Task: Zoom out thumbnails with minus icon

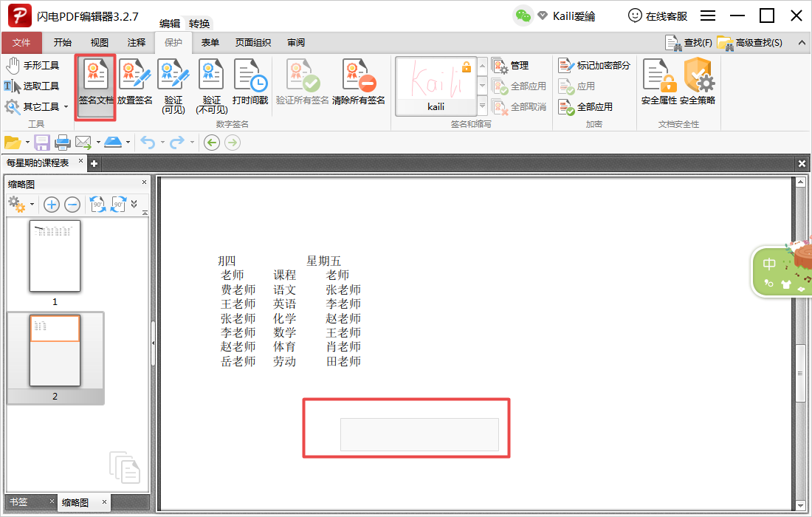Action: 72,205
